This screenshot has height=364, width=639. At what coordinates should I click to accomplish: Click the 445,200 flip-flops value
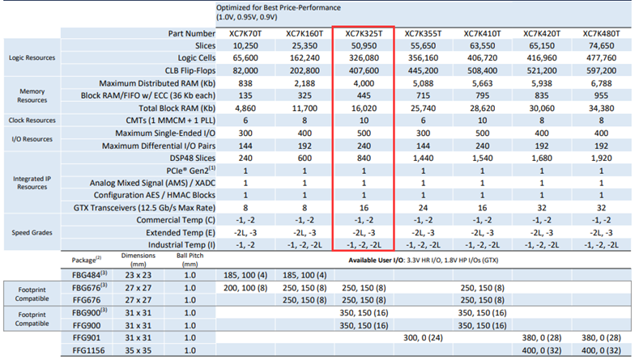(423, 70)
